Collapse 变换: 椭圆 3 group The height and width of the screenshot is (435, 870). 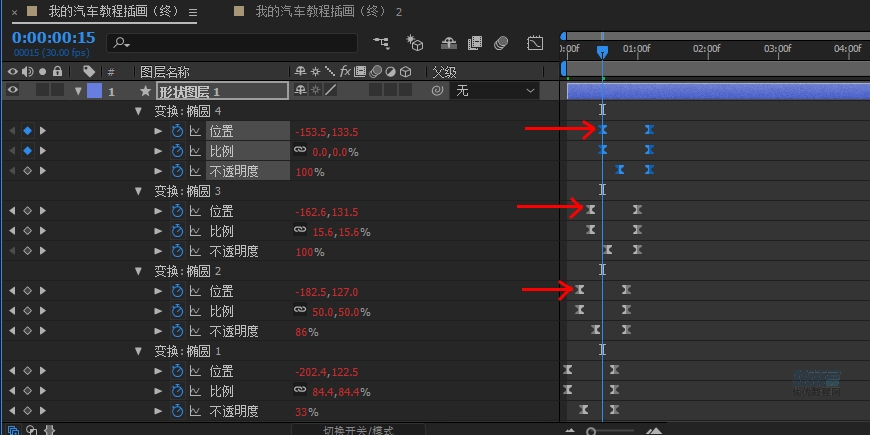[138, 191]
